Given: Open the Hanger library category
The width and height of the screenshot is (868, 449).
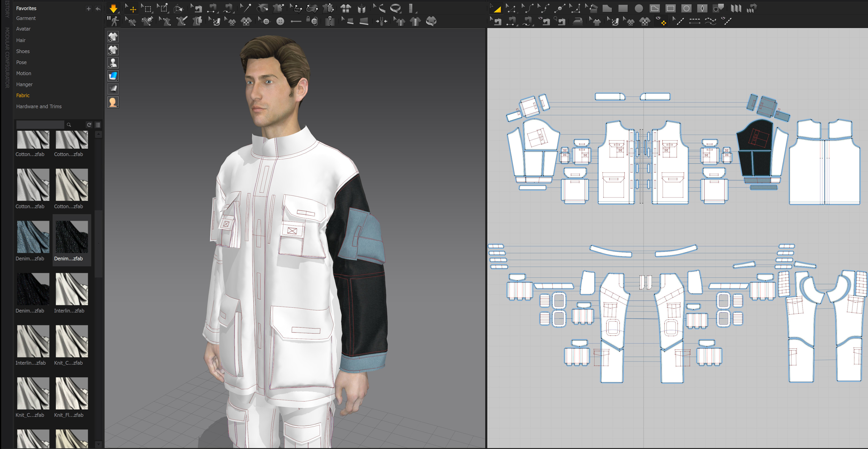Looking at the screenshot, I should point(24,84).
